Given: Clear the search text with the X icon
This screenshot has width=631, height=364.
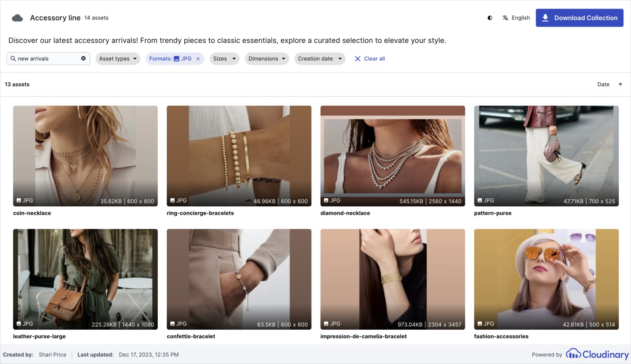Looking at the screenshot, I should [x=83, y=59].
